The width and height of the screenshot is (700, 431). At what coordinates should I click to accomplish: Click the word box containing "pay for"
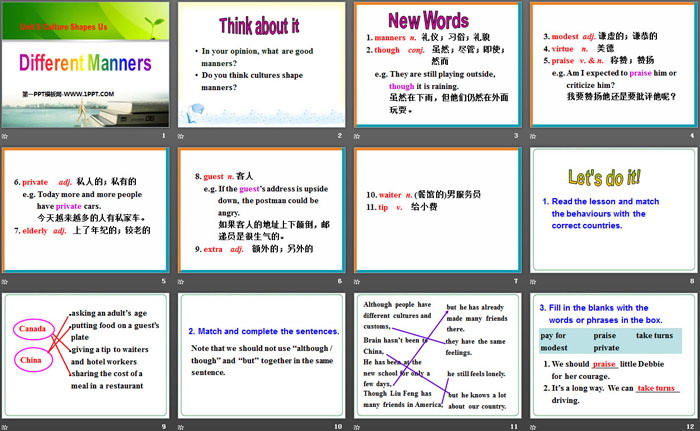click(x=555, y=336)
